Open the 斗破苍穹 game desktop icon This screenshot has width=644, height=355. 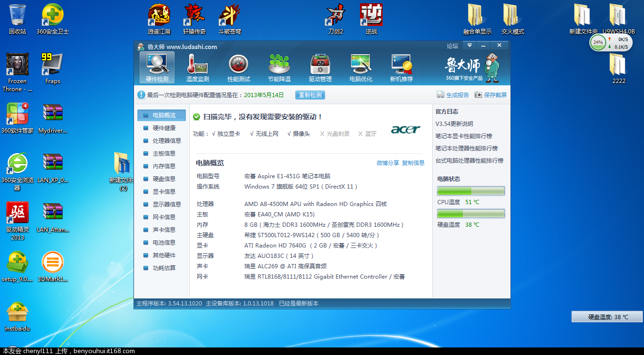[x=230, y=19]
